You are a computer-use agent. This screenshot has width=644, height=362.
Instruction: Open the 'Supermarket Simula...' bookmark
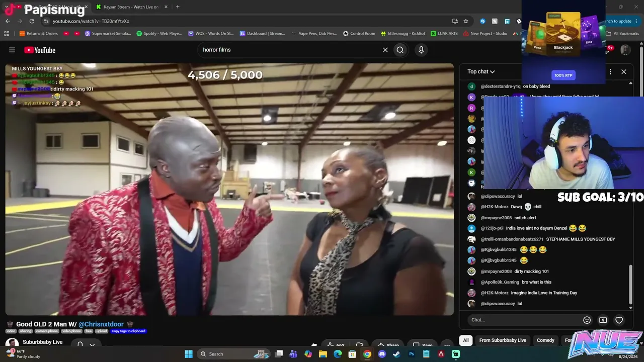(108, 34)
